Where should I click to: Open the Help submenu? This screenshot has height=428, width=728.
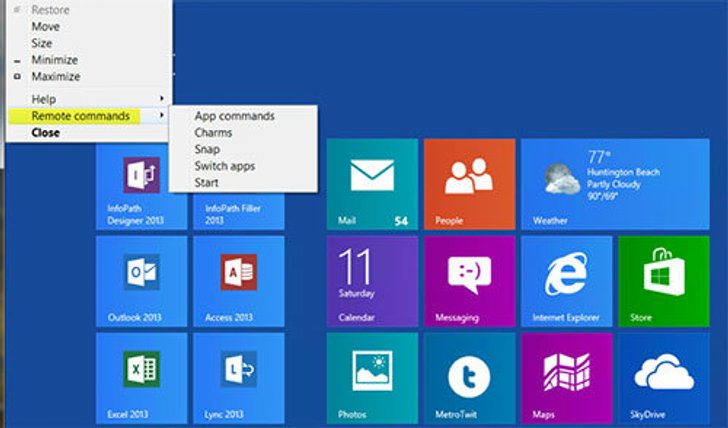(88, 99)
